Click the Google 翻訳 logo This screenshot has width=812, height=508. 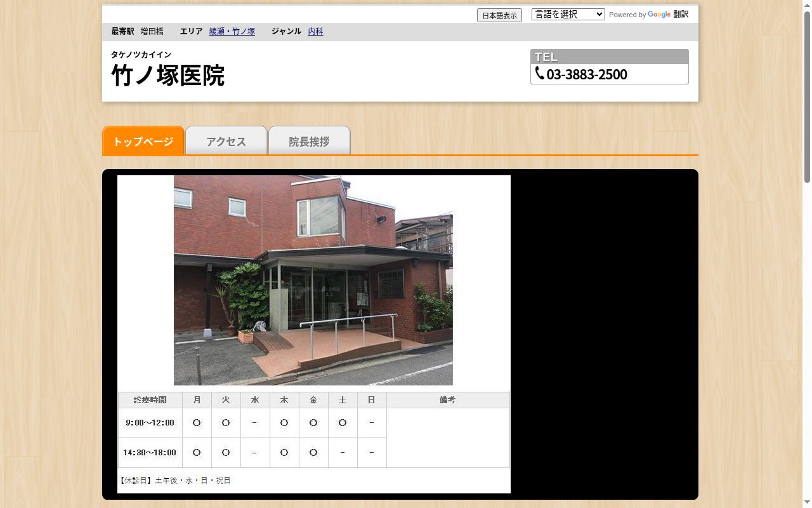[x=668, y=14]
